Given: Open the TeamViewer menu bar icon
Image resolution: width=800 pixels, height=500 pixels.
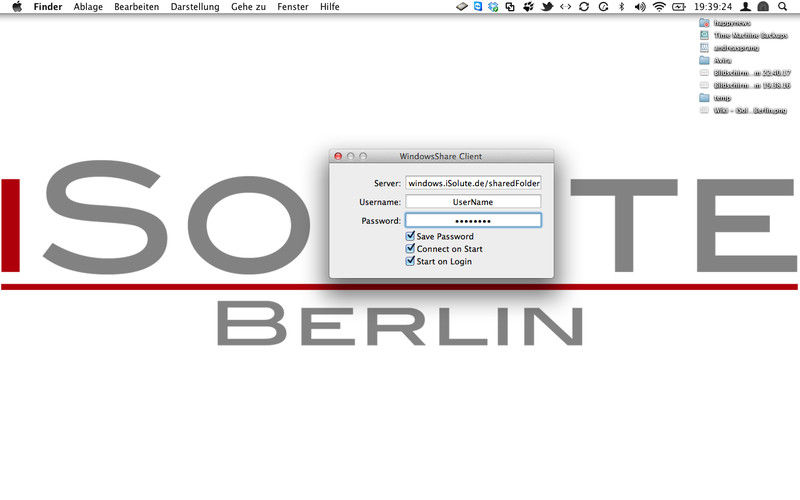Looking at the screenshot, I should click(478, 7).
